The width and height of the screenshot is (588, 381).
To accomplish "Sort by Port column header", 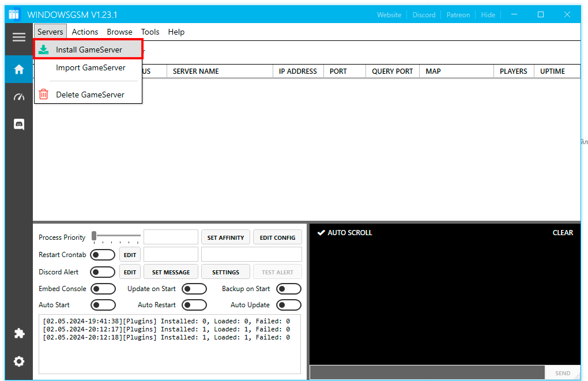I will (345, 71).
